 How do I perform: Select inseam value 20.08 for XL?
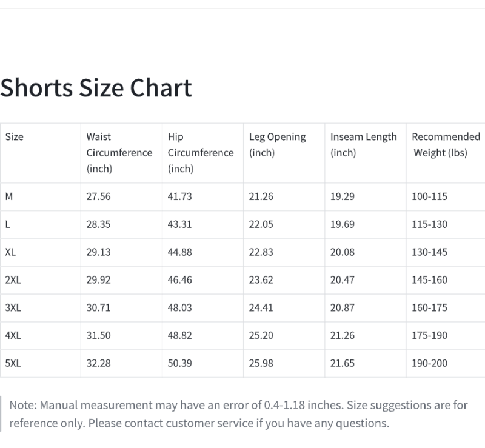coord(343,252)
